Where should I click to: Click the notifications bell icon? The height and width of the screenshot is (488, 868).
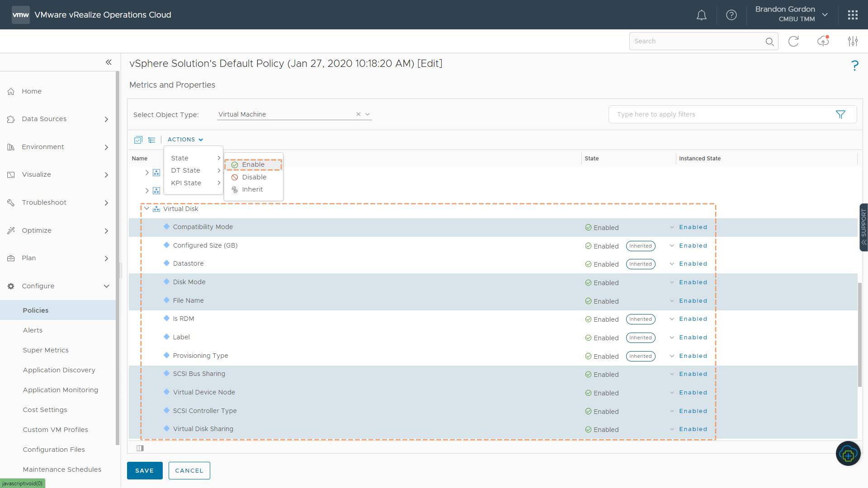click(x=701, y=15)
